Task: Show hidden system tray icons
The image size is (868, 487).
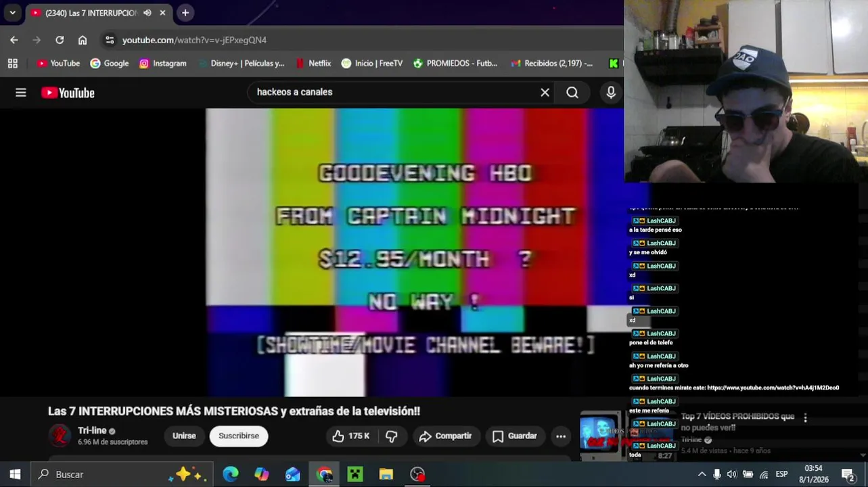Action: click(702, 474)
